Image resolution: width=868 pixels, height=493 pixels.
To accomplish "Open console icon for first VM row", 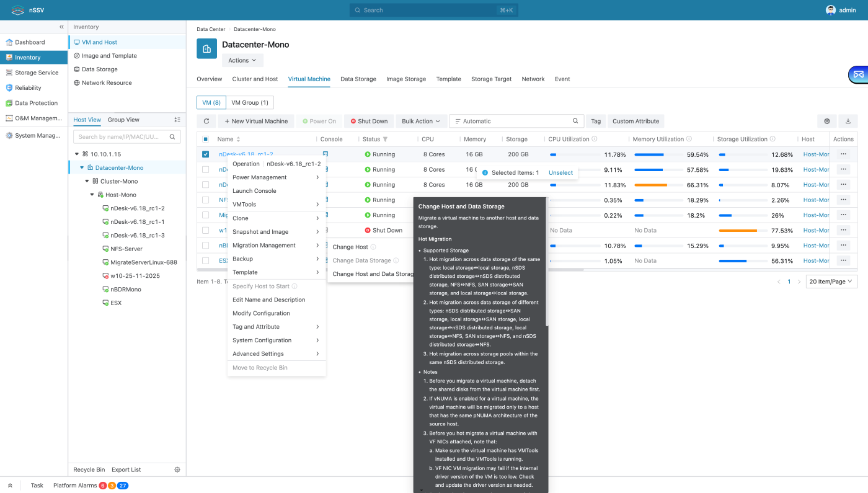I will coord(325,154).
